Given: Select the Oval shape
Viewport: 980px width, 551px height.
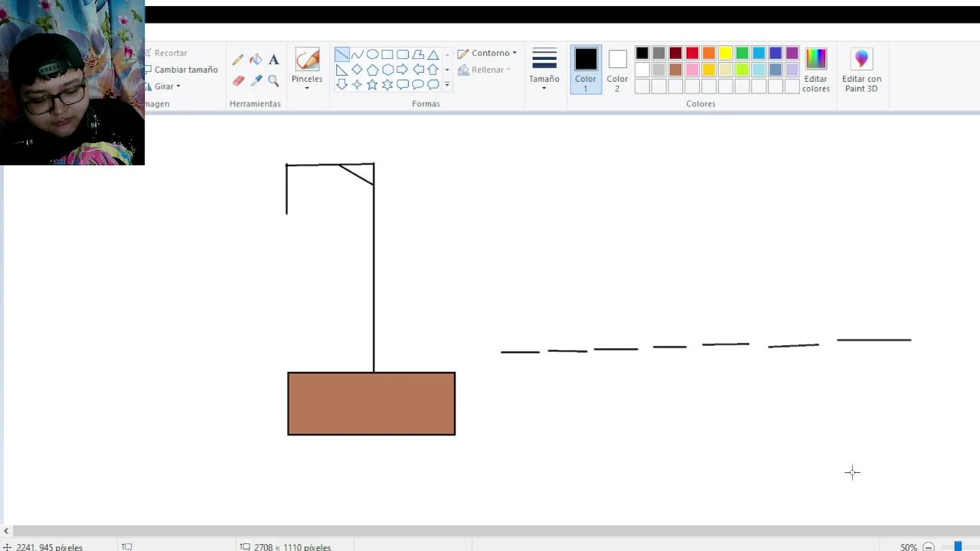Looking at the screenshot, I should point(372,54).
